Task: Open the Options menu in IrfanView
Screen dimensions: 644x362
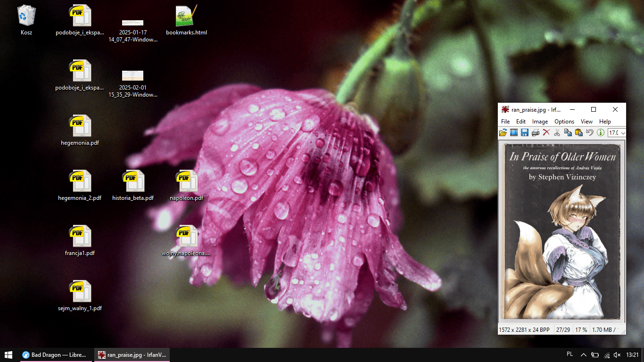Action: point(564,122)
